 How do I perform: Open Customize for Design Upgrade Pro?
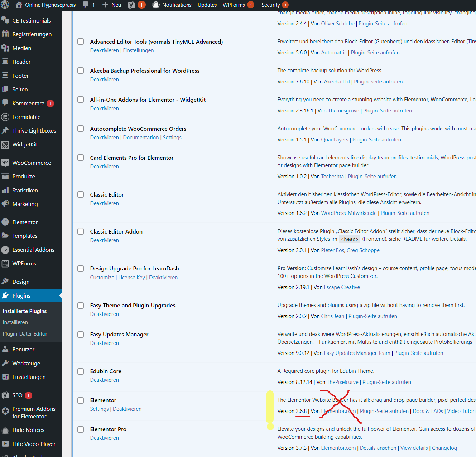(102, 278)
